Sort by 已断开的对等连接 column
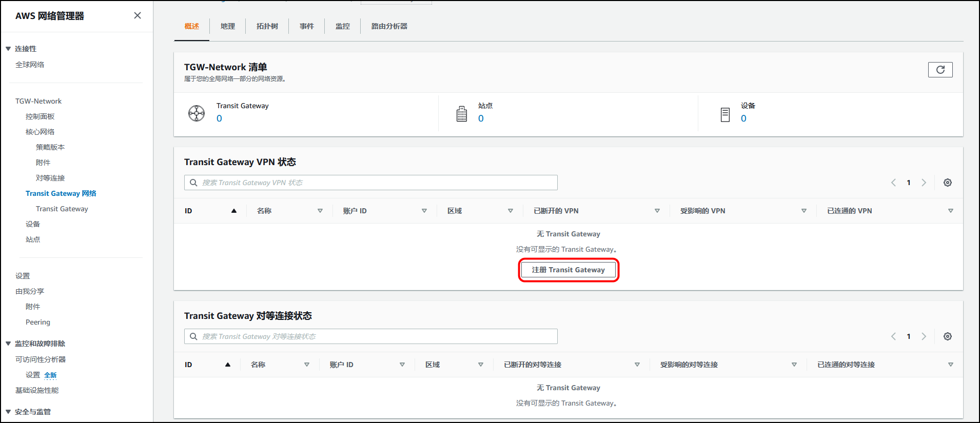Screen dimensions: 980x423 (637, 365)
